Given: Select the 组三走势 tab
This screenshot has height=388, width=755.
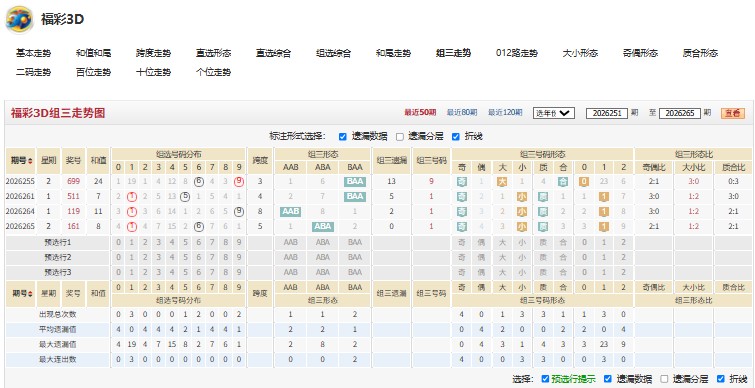Looking at the screenshot, I should click(x=453, y=53).
